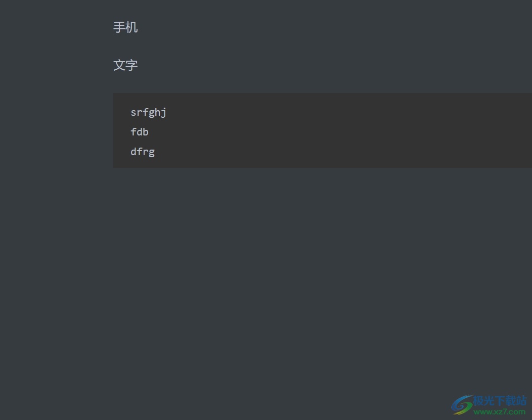Set cursor after the letter j in srfghj
532x420 pixels.
coord(167,112)
